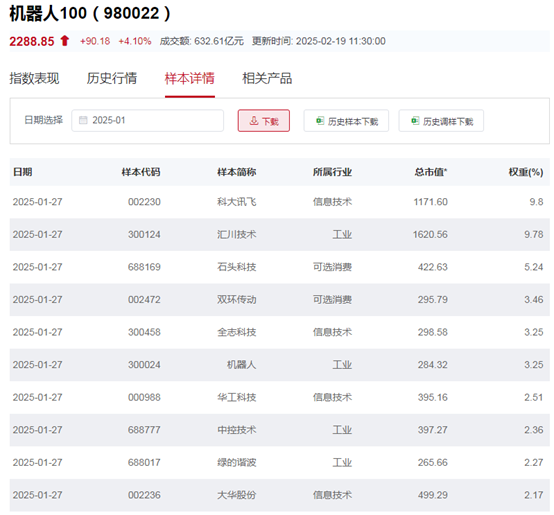Click the 样本代码 column header

141,172
